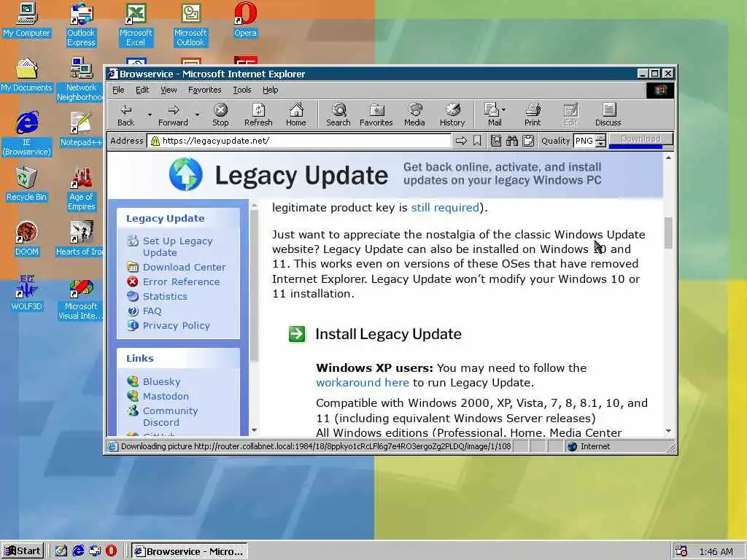Click the Download button
This screenshot has height=560, width=747.
[640, 139]
